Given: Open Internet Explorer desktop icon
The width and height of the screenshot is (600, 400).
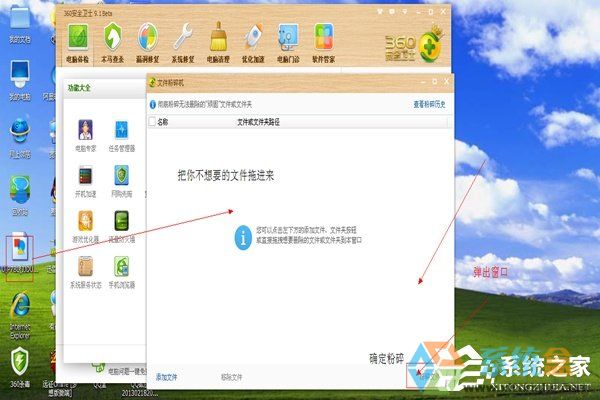Looking at the screenshot, I should pos(19,314).
